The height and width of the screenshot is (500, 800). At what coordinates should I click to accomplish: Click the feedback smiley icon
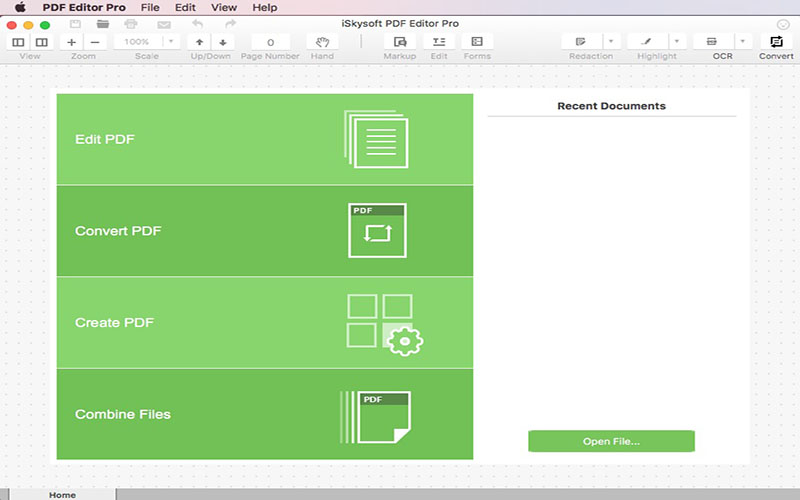pos(783,24)
